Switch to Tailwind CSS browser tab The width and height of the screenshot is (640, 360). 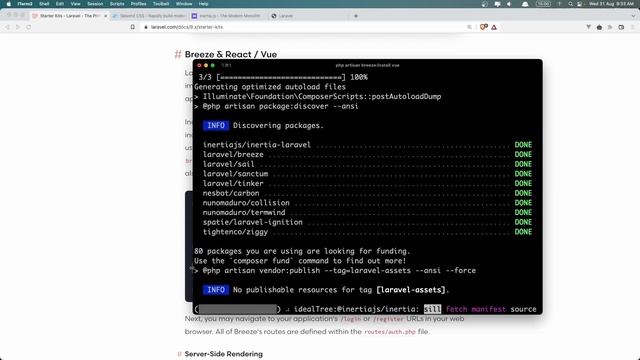coord(149,16)
